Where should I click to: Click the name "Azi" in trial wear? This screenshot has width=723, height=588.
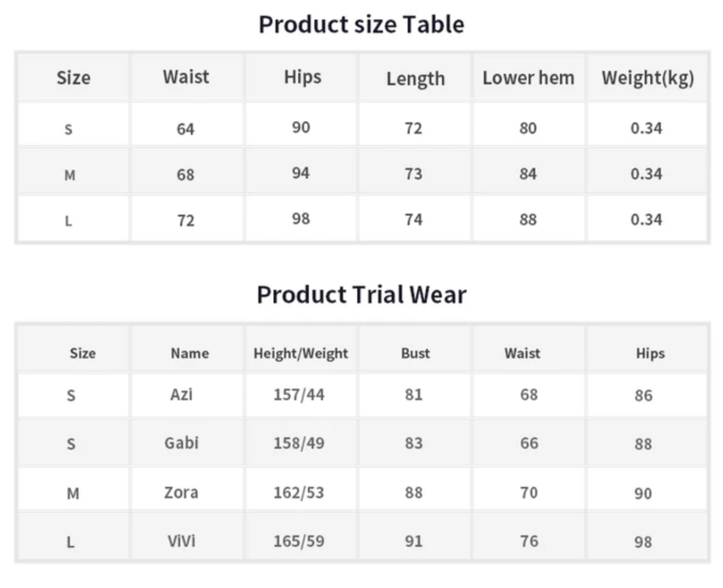pos(181,394)
